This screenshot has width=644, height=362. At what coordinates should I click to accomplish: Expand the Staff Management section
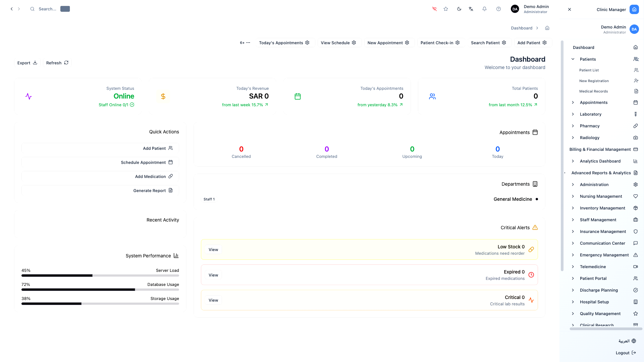573,220
